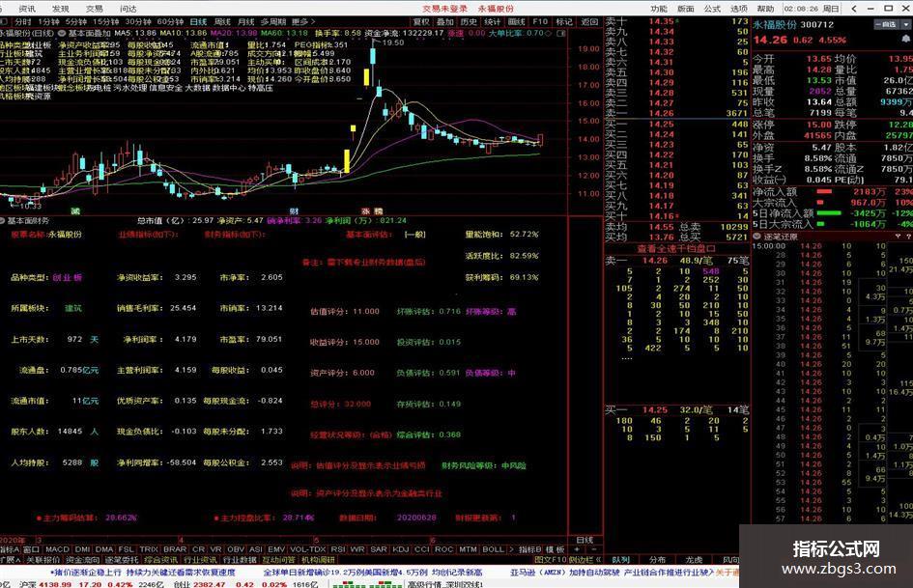Switch chart to 分时 view

click(23, 21)
